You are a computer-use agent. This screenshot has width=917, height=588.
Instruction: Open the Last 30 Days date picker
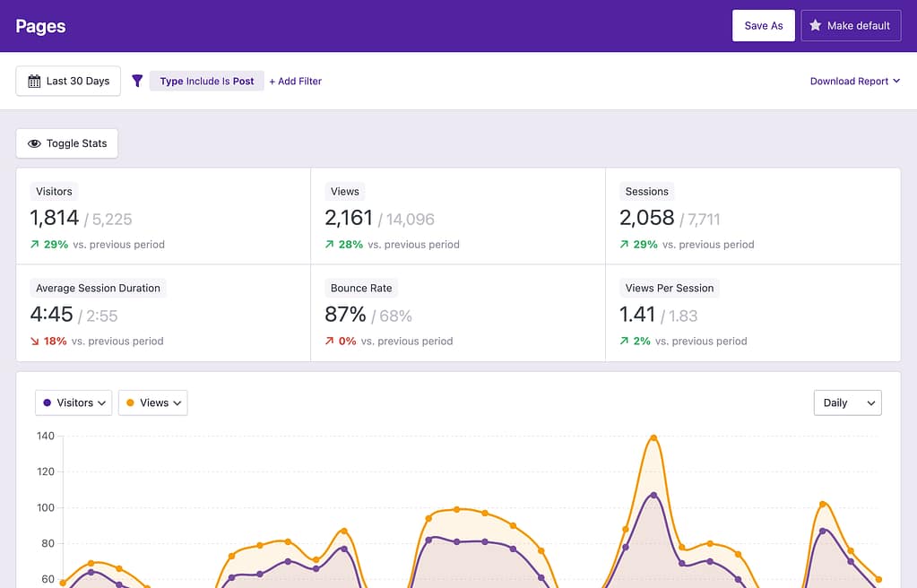point(68,82)
